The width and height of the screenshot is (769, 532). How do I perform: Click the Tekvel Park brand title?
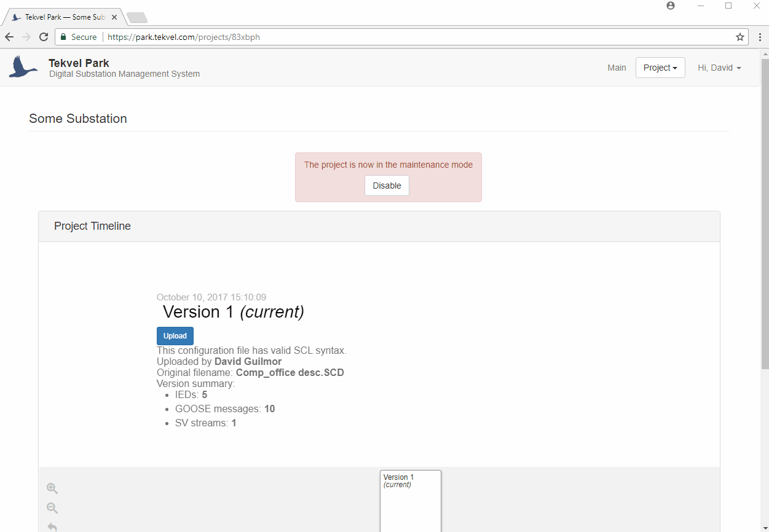coord(79,63)
